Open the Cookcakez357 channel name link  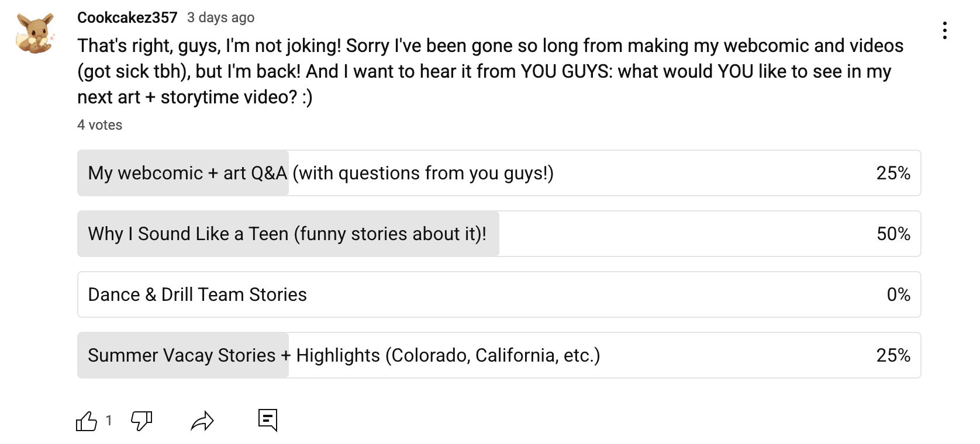pos(127,18)
